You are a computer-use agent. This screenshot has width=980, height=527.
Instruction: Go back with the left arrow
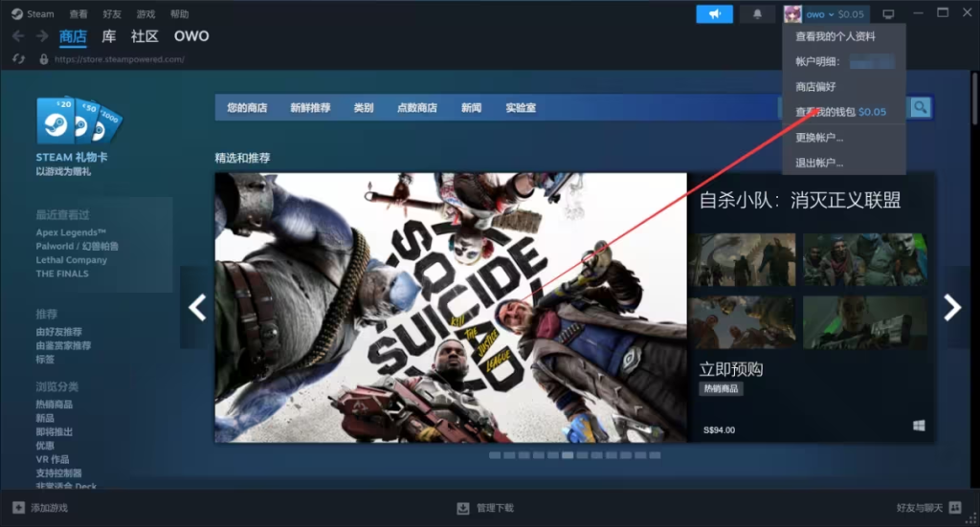point(18,36)
